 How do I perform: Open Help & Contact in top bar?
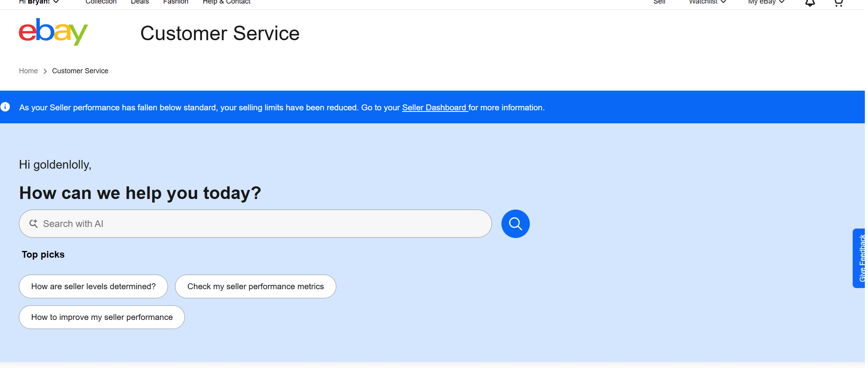point(227,2)
